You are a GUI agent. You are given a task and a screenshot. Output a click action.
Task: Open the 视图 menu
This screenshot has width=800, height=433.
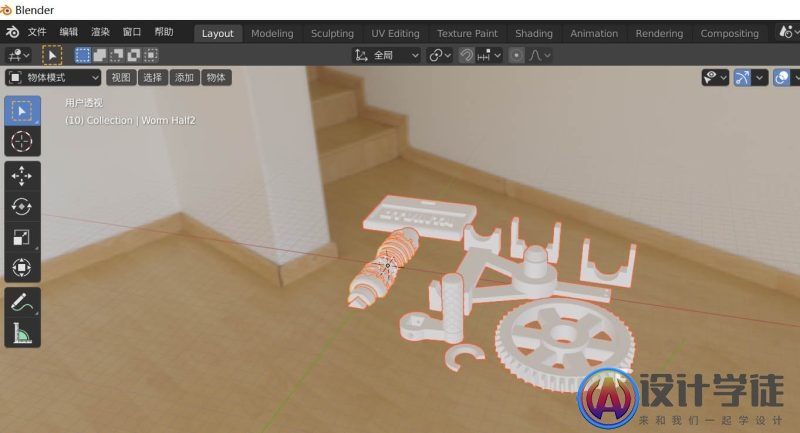(x=121, y=78)
